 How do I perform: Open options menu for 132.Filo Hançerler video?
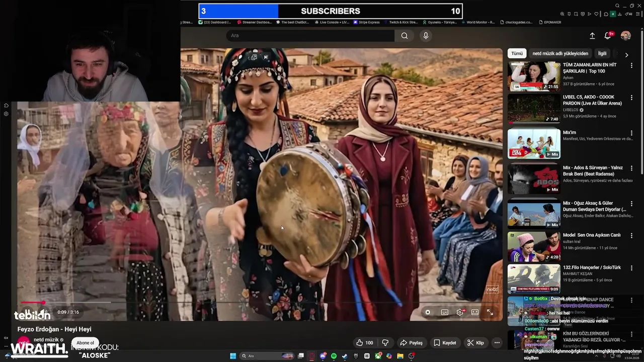[x=631, y=267]
